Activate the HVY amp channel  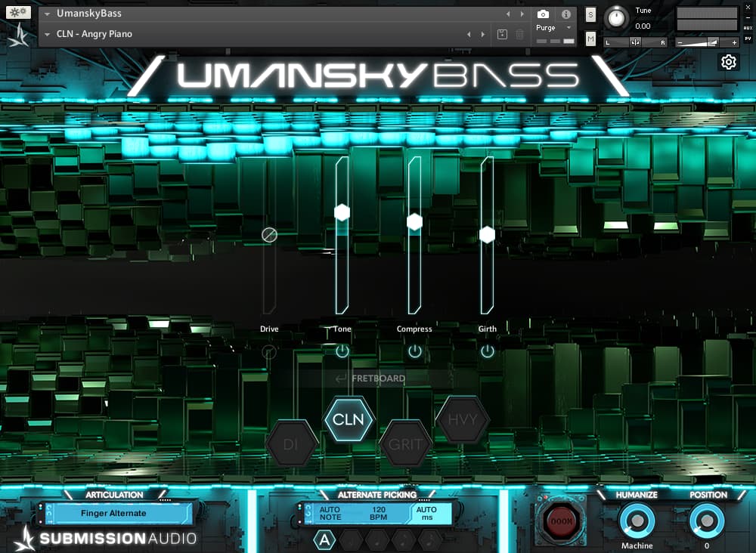(464, 419)
